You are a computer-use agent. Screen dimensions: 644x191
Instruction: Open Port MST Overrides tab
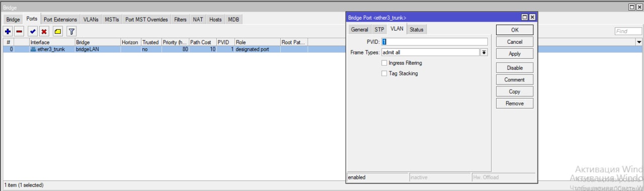click(146, 20)
